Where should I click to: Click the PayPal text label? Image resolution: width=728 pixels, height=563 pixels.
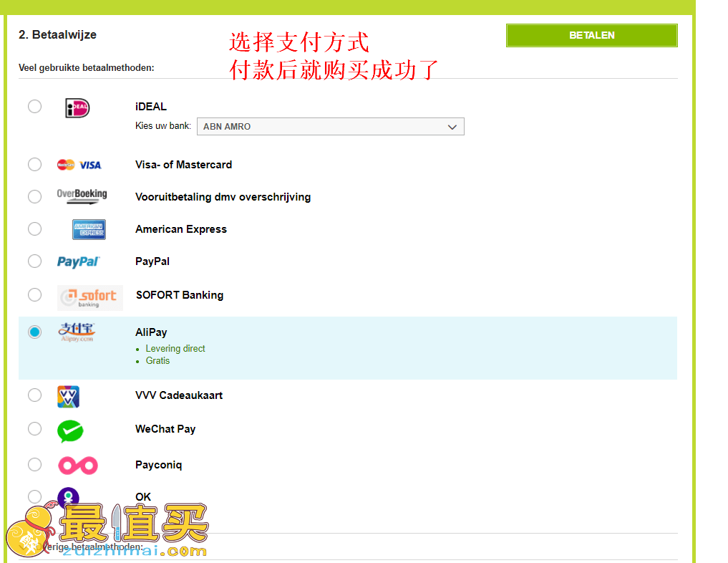click(152, 261)
